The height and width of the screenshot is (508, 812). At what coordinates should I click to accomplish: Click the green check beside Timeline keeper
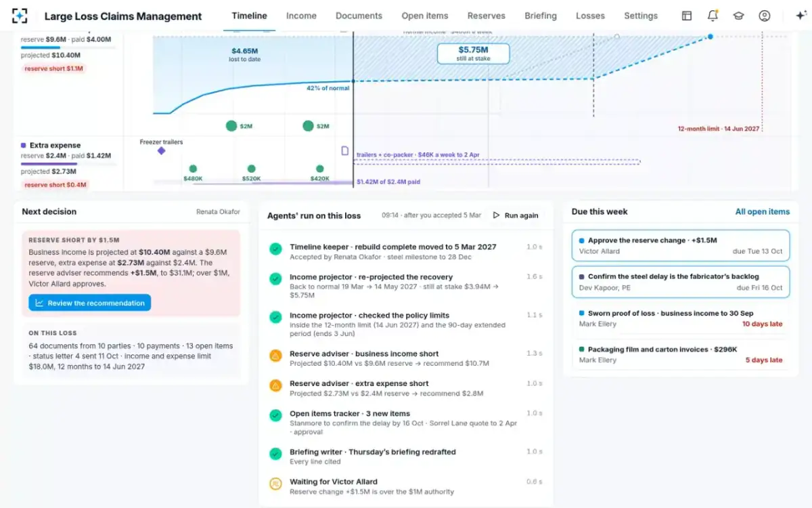pyautogui.click(x=275, y=249)
